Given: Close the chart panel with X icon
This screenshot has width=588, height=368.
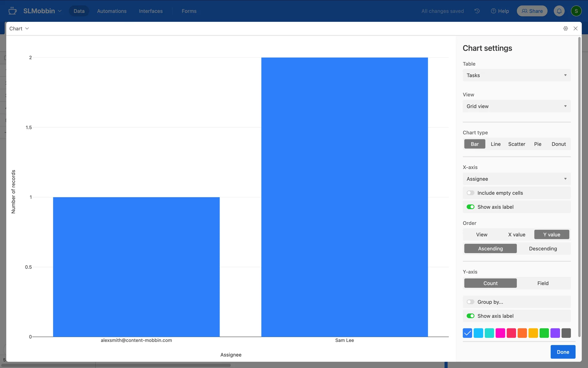Looking at the screenshot, I should coord(575,29).
